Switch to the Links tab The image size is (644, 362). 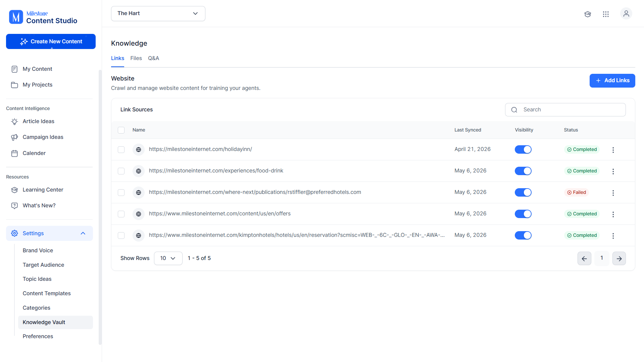tap(117, 58)
